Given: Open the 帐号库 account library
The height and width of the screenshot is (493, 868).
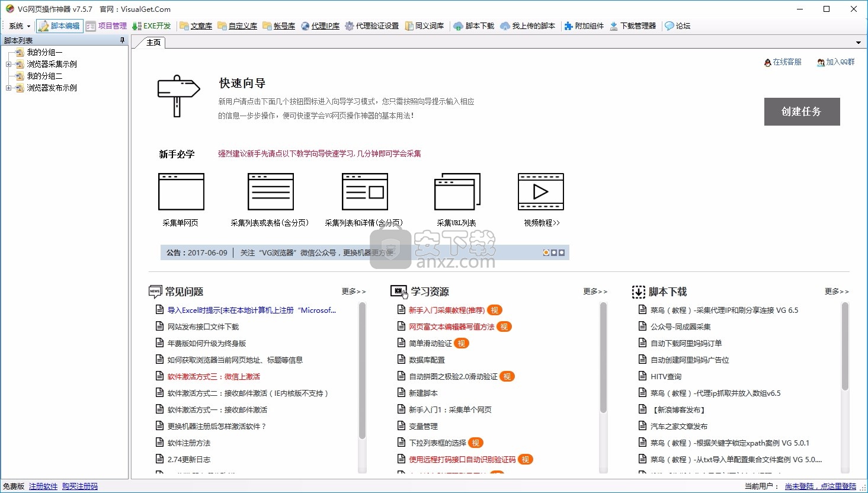Looking at the screenshot, I should pos(278,26).
